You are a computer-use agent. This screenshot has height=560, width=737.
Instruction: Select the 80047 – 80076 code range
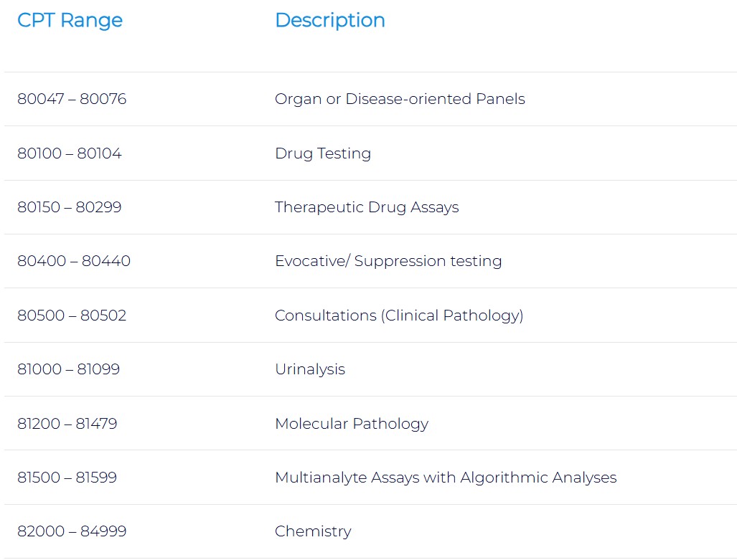point(72,99)
